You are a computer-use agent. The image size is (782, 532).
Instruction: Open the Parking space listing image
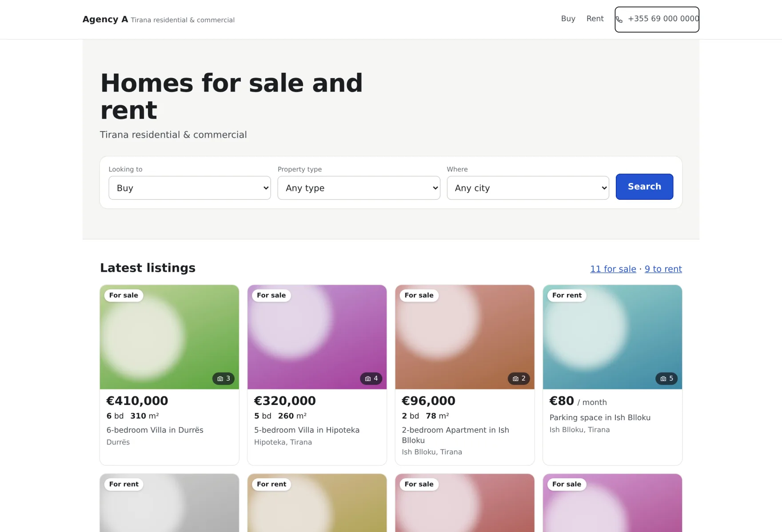612,337
